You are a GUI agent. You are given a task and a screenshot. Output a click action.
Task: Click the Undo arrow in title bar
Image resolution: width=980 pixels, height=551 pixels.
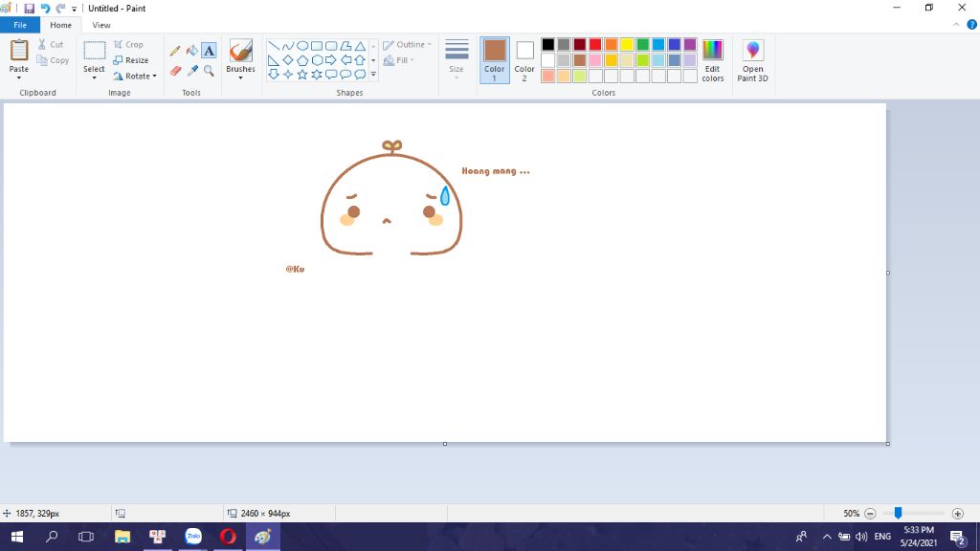tap(45, 8)
